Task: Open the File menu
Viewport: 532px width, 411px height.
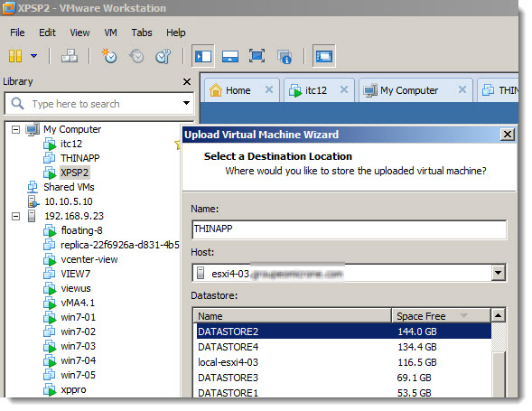Action: tap(17, 33)
